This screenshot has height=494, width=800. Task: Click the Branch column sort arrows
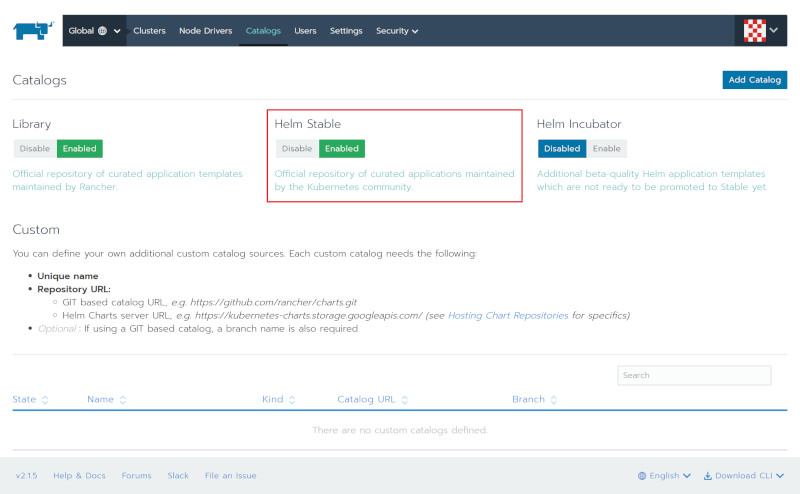pos(554,400)
